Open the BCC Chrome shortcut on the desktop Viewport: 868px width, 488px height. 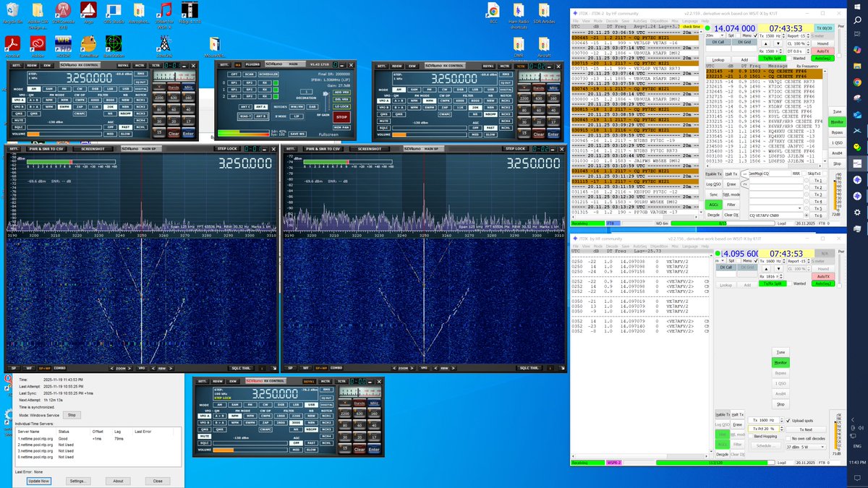coord(493,12)
